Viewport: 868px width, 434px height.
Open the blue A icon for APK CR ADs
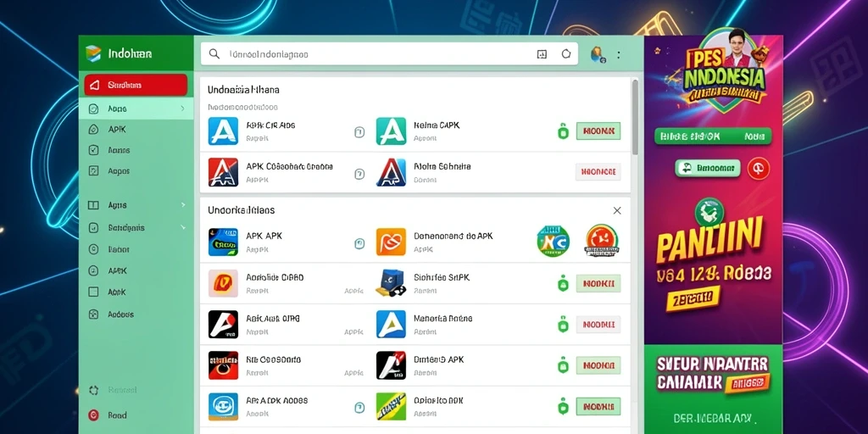(223, 131)
